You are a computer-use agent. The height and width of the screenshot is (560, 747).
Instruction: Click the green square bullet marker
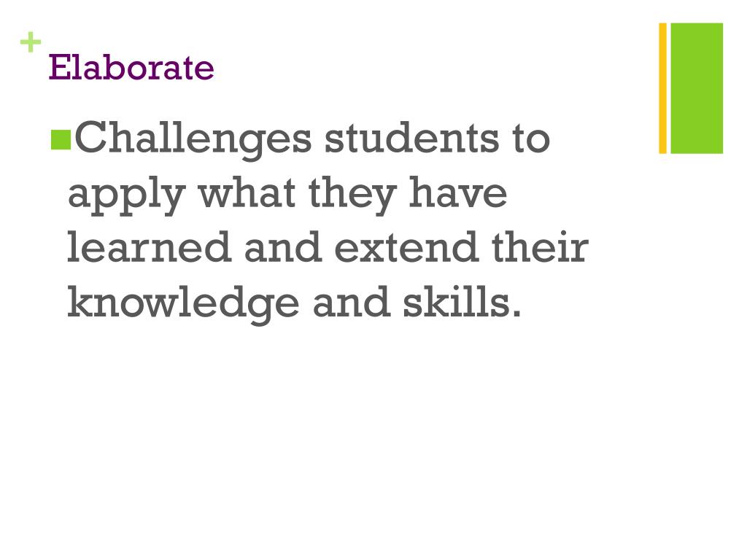[x=61, y=139]
